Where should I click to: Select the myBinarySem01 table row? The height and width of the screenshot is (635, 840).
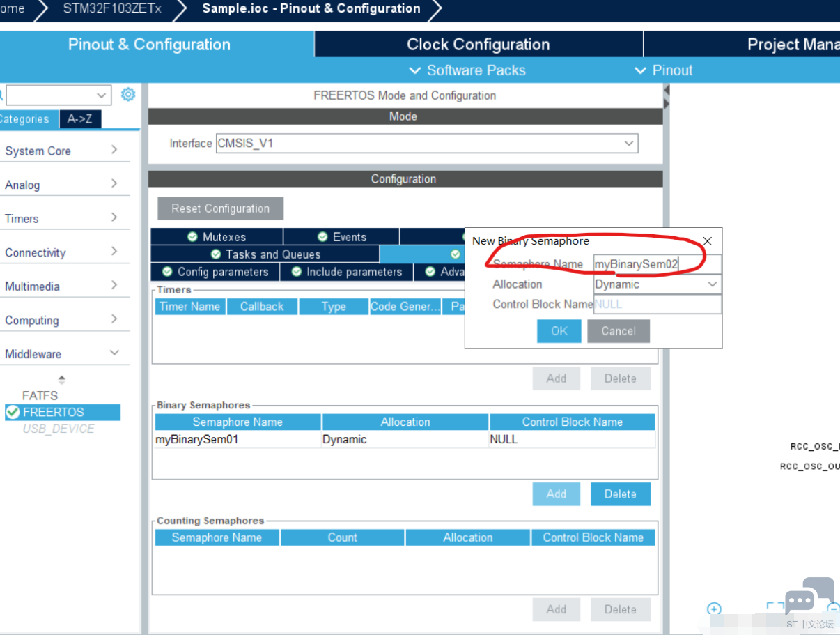405,439
